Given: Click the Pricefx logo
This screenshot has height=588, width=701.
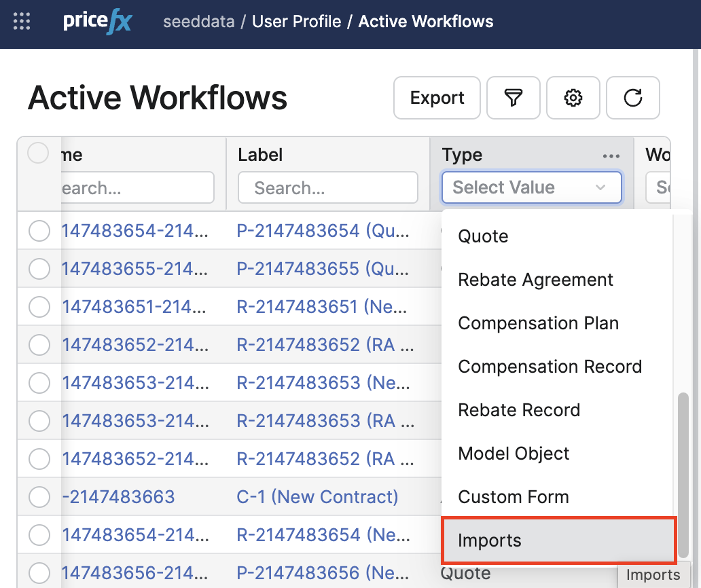Looking at the screenshot, I should (97, 22).
